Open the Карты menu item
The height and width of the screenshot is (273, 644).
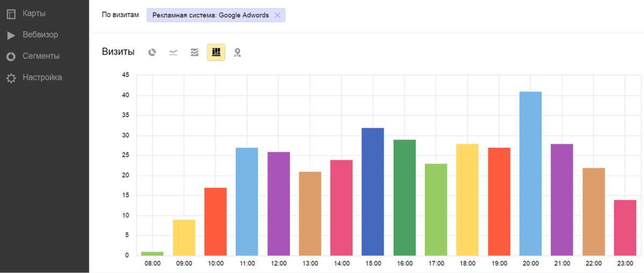34,13
